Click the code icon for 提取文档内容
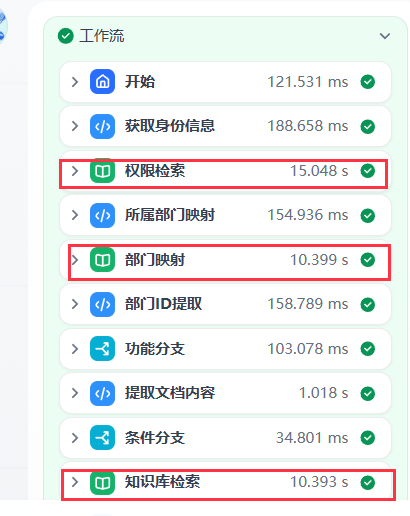Viewport: 410px width, 516px height. (x=102, y=393)
